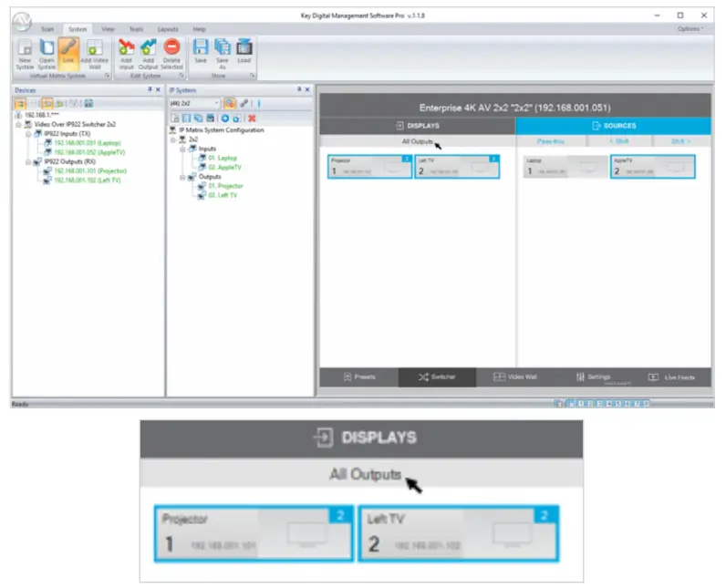Image resolution: width=726 pixels, height=588 pixels.
Task: Select 01. Projector in IP System tree
Action: pos(225,186)
